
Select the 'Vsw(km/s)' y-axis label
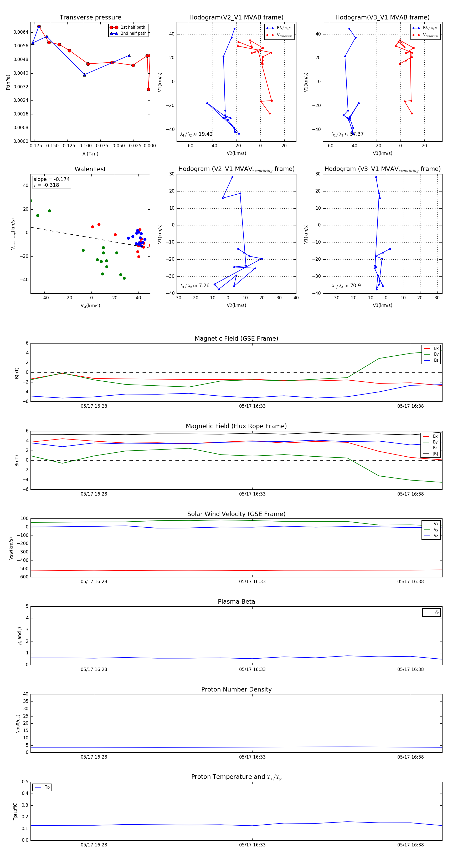(11, 548)
